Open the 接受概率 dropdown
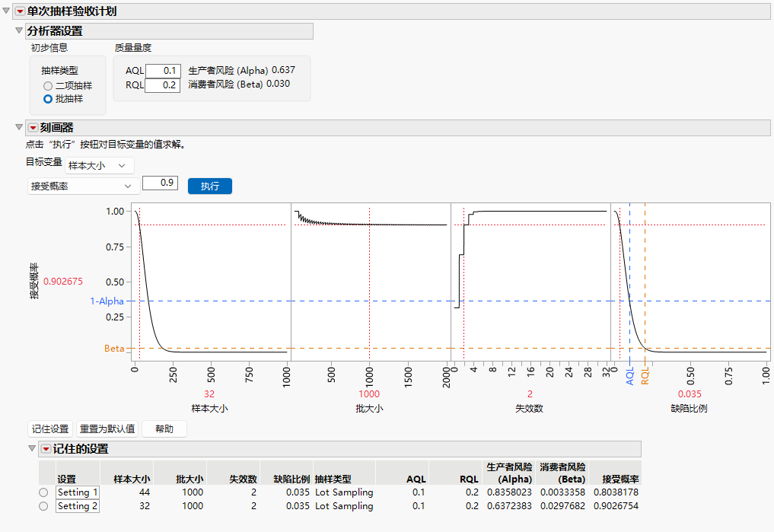This screenshot has width=774, height=532. pyautogui.click(x=82, y=186)
